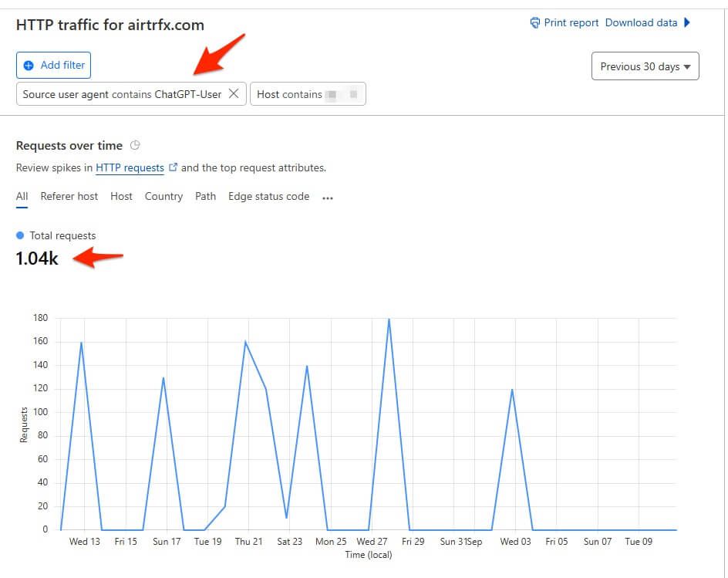Image resolution: width=728 pixels, height=578 pixels.
Task: Select the Path tab
Action: coord(205,197)
